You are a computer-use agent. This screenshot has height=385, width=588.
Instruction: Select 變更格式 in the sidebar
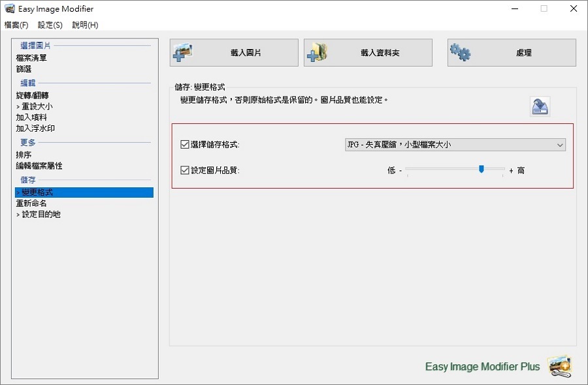click(x=84, y=192)
